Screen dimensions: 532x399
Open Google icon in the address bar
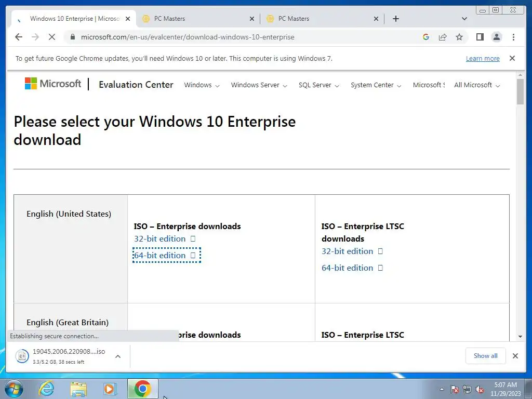[426, 37]
